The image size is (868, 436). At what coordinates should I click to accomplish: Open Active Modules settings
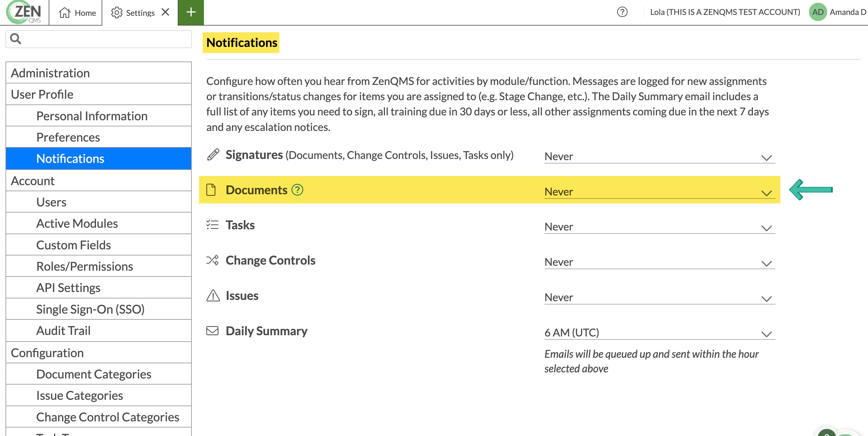pyautogui.click(x=98, y=223)
